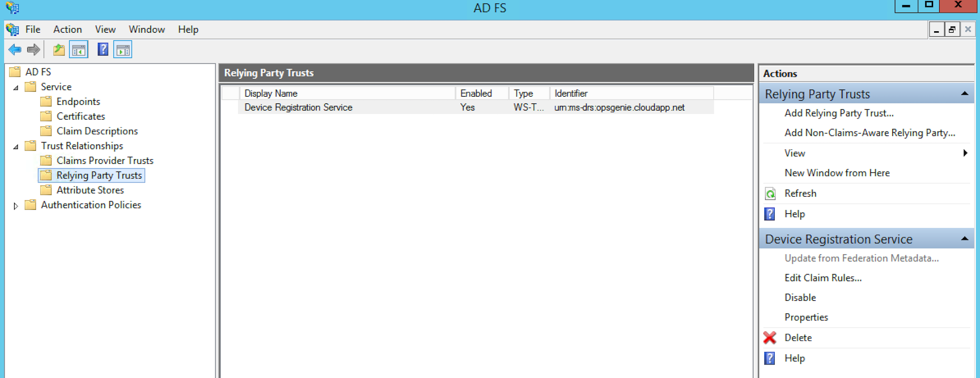Click the Trust Relationships folder icon
Image resolution: width=980 pixels, height=378 pixels.
click(x=31, y=146)
